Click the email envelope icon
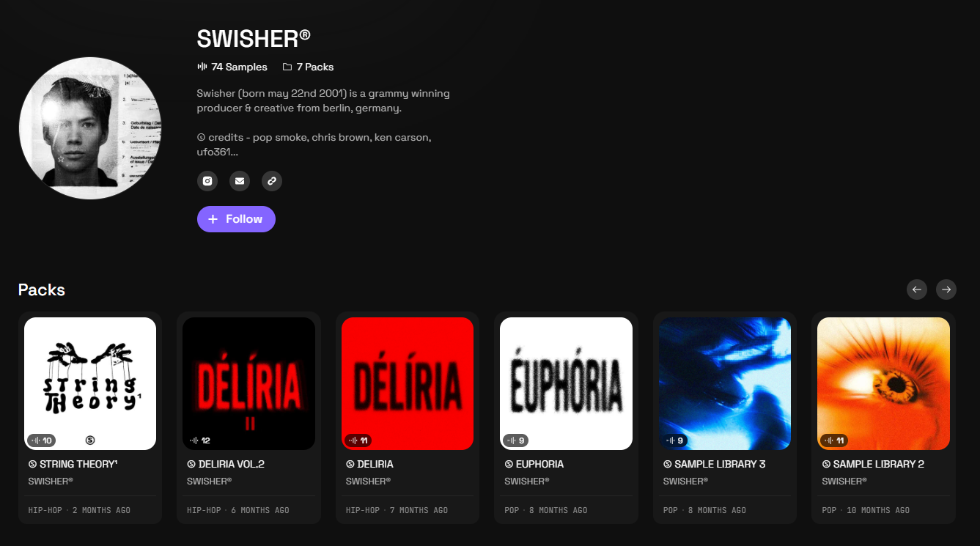The height and width of the screenshot is (546, 980). click(x=240, y=181)
